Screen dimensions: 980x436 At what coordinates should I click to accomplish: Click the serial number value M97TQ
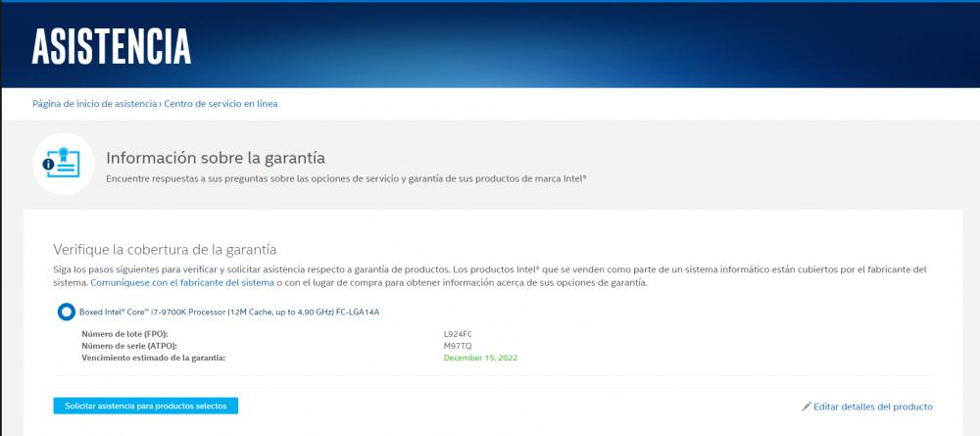pyautogui.click(x=457, y=346)
